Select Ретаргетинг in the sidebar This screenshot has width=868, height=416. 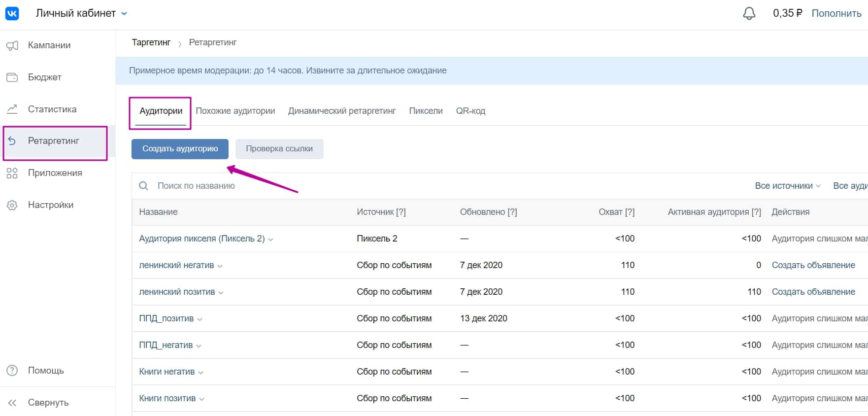tap(58, 141)
